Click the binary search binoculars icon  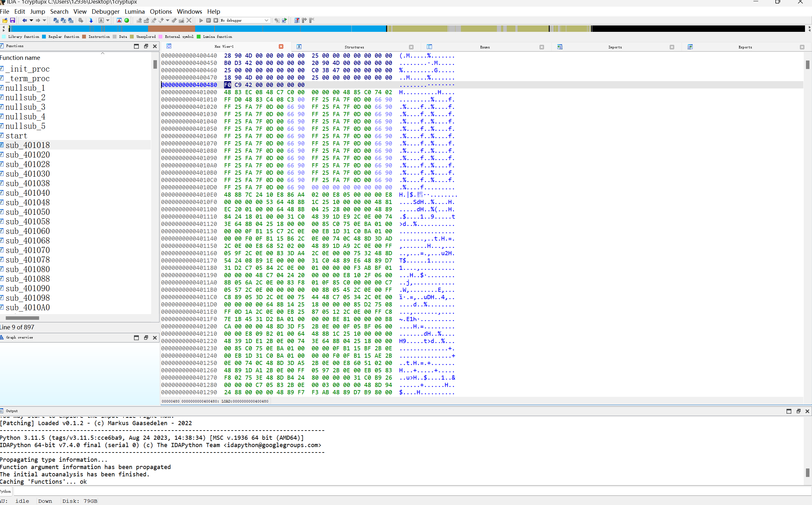(70, 20)
